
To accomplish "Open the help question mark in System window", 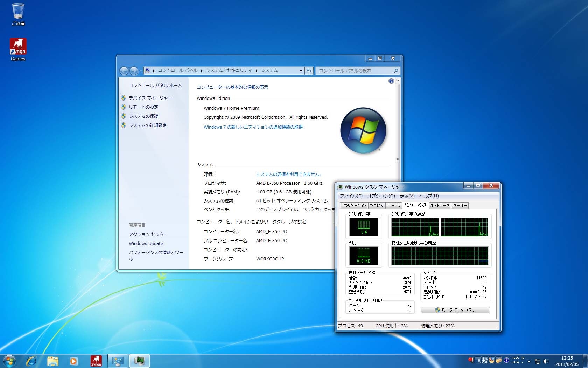I will (391, 81).
